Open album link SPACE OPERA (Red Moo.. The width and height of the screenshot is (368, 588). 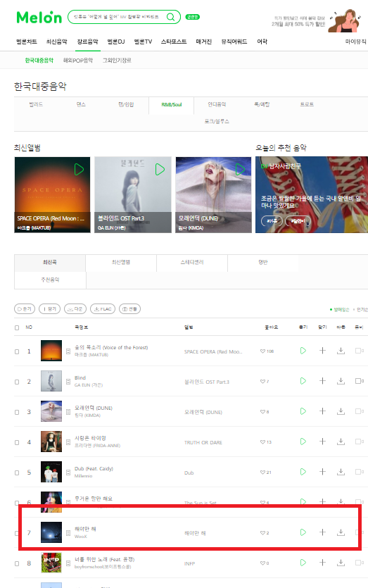pos(213,352)
